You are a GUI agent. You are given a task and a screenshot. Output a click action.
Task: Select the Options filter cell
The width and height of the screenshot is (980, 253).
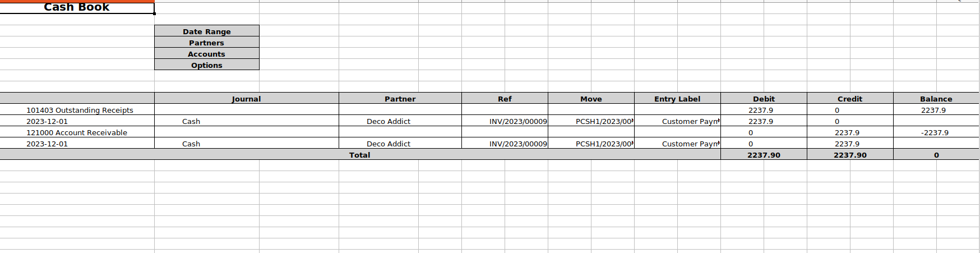[x=206, y=65]
